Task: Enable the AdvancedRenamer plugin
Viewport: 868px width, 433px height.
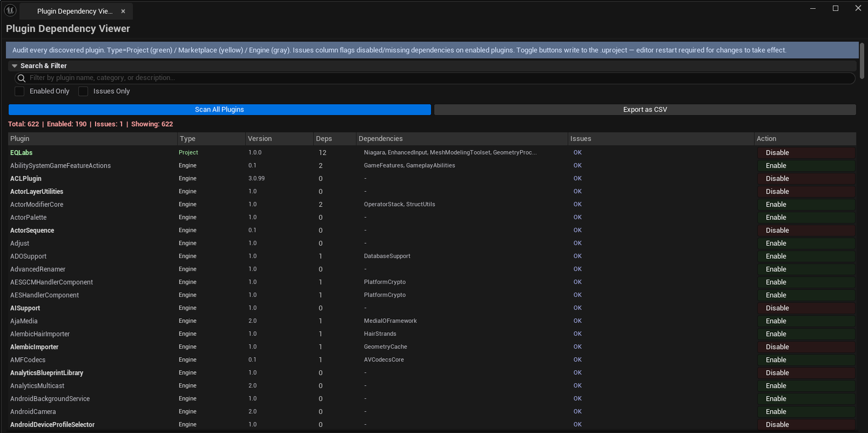Action: tap(806, 269)
